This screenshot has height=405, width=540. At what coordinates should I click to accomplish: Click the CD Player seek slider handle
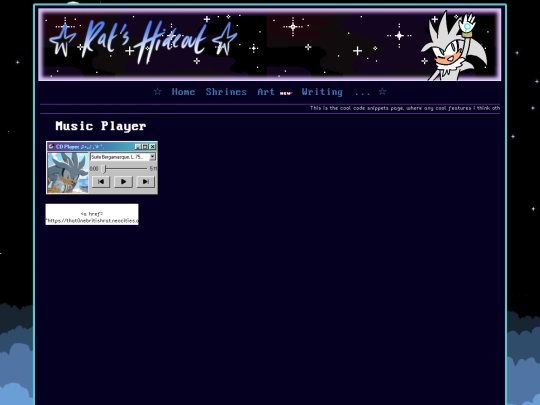click(x=104, y=168)
